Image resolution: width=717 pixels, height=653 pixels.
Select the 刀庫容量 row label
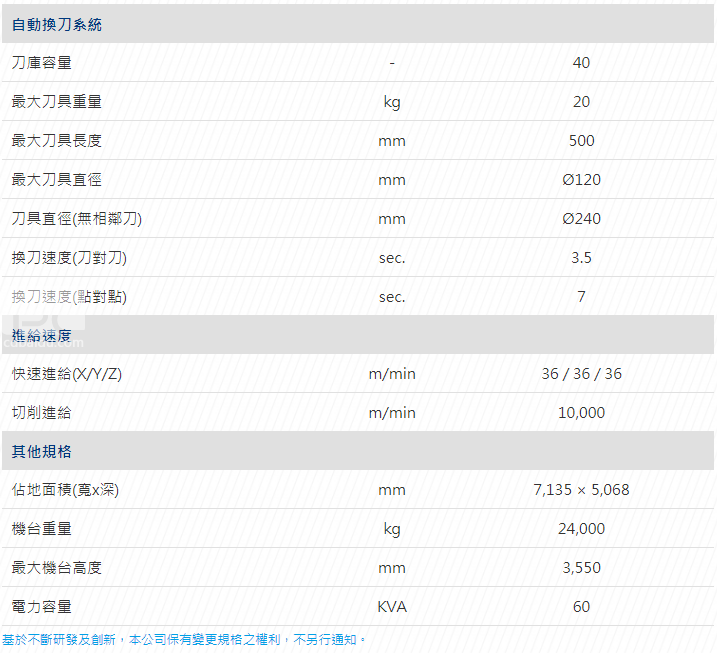(x=42, y=63)
